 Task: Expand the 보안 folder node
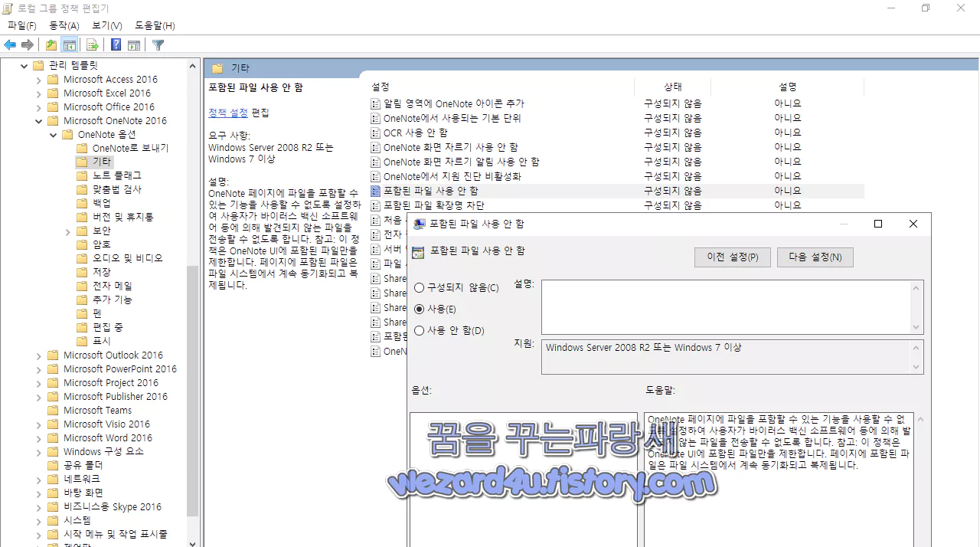click(x=68, y=231)
